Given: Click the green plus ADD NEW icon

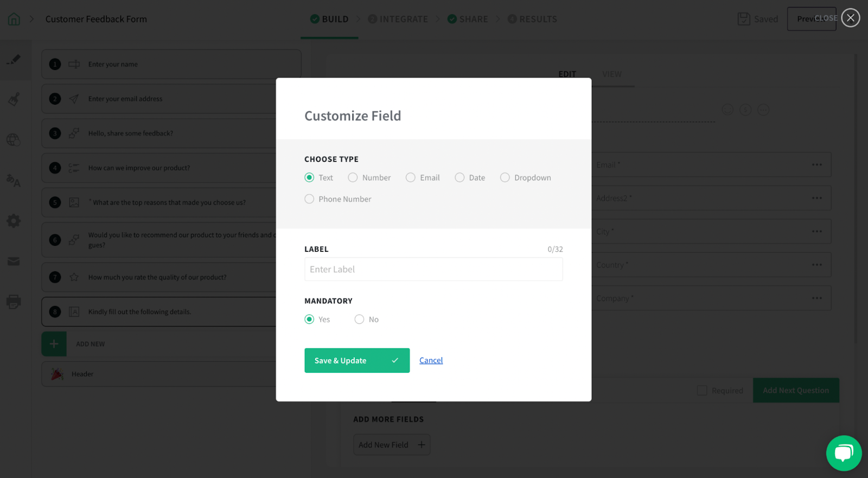Looking at the screenshot, I should (54, 344).
